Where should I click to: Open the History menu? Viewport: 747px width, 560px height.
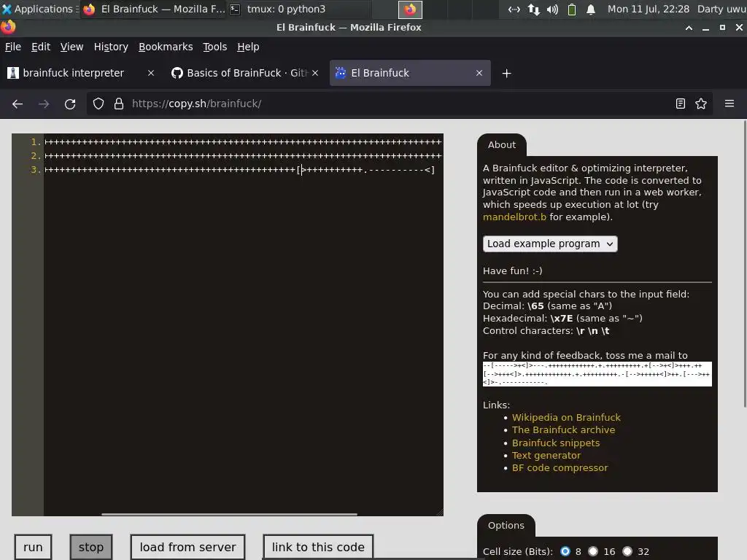[111, 47]
